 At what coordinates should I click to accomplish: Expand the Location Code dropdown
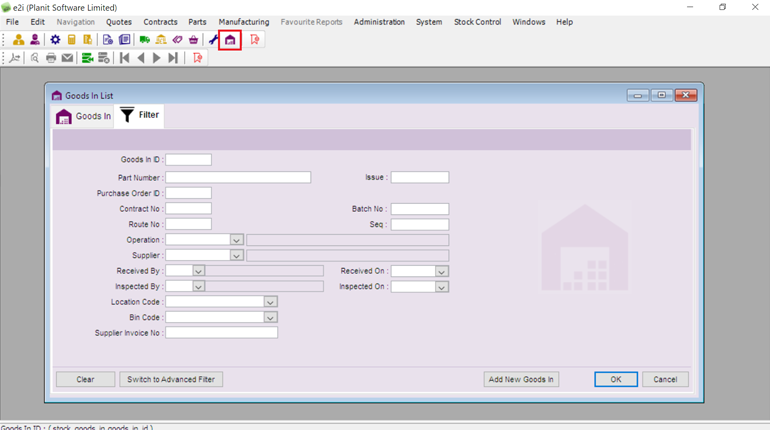[x=270, y=302]
